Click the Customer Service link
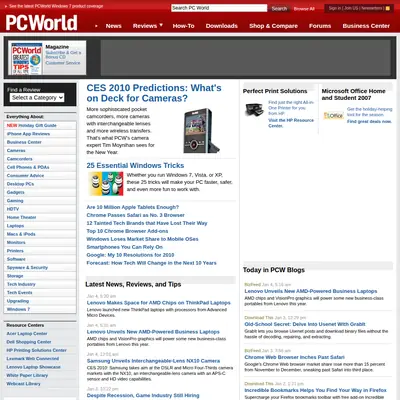400x400 pixels. pos(63,63)
